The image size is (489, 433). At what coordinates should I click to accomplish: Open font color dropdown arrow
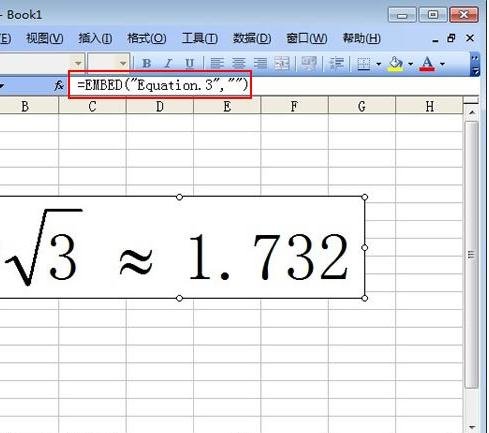pyautogui.click(x=442, y=64)
